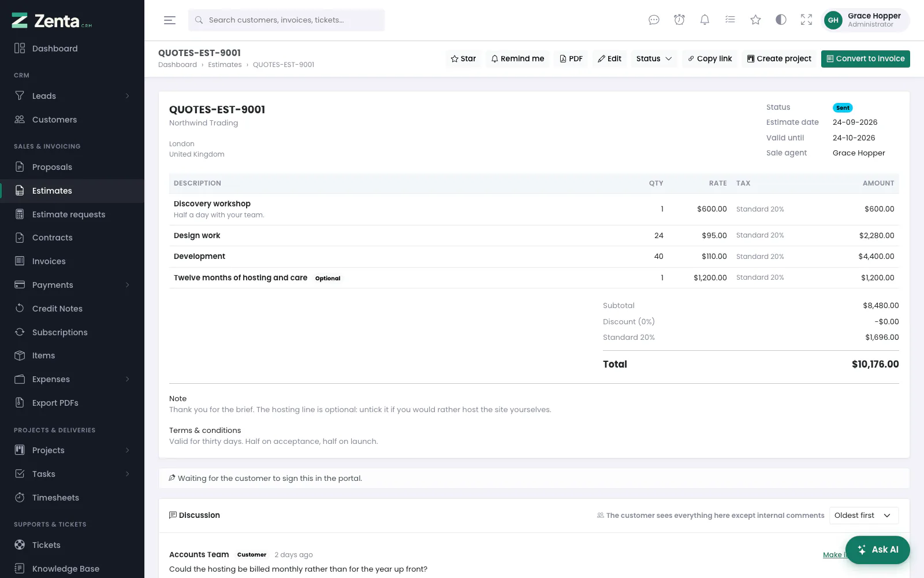Expand the Payments submenu

coord(72,285)
